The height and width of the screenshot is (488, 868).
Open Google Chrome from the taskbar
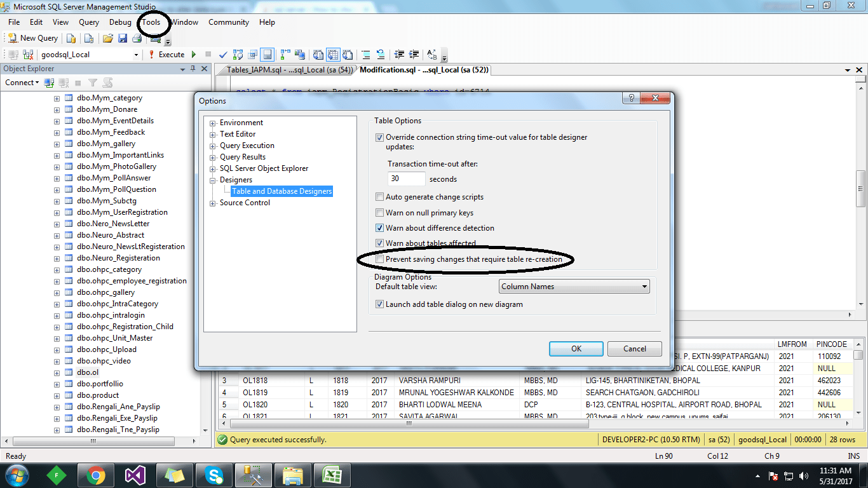pyautogui.click(x=96, y=475)
